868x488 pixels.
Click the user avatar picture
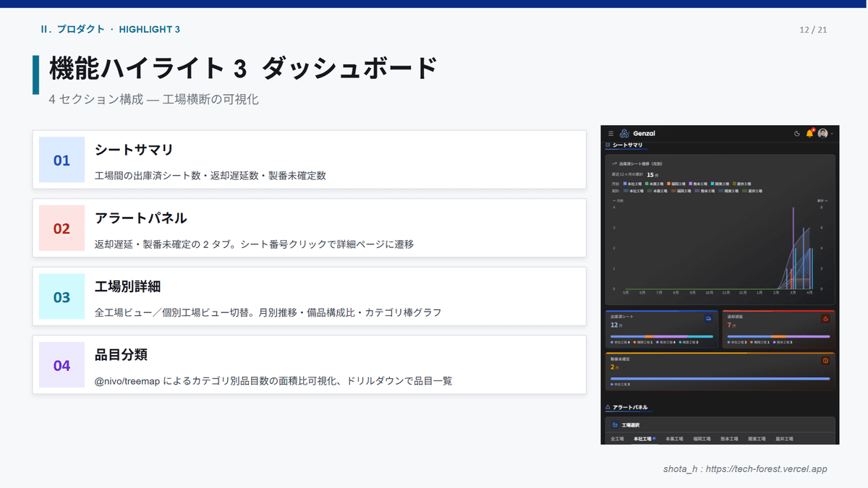[822, 133]
